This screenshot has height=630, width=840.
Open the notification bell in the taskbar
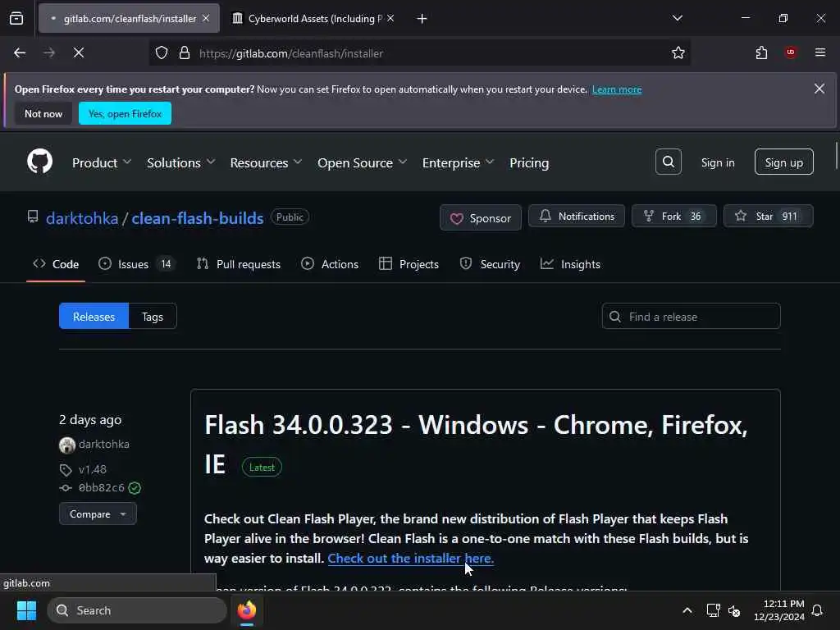pos(818,610)
